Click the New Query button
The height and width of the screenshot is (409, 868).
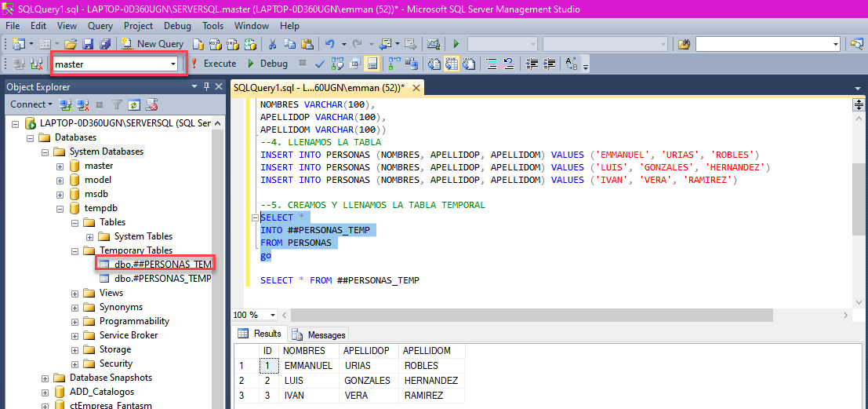153,44
